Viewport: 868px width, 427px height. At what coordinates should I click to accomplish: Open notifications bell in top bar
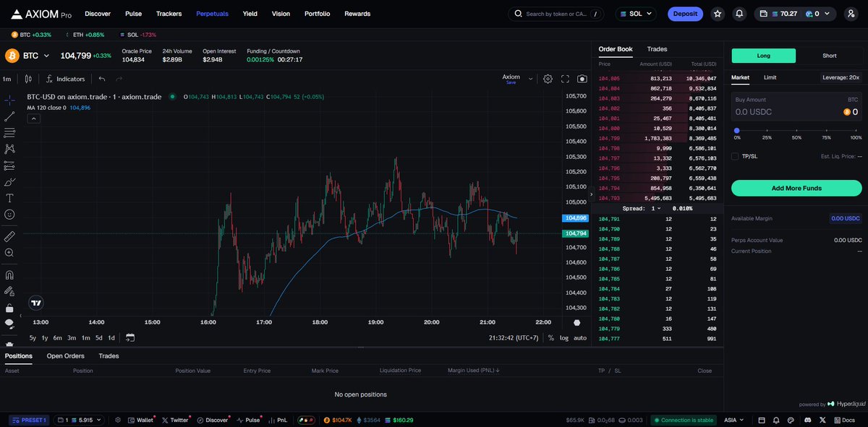(x=739, y=14)
